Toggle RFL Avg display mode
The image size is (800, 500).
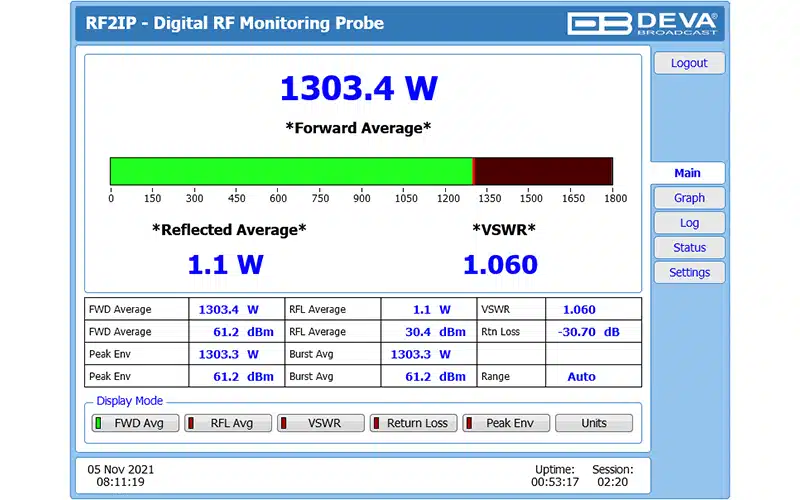[228, 423]
